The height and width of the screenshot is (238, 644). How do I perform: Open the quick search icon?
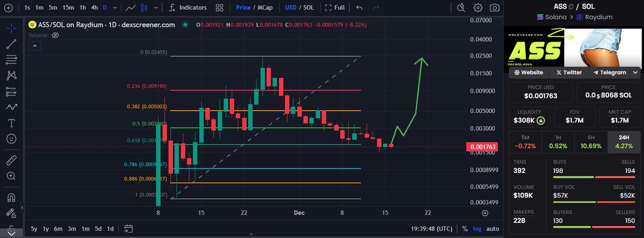click(x=462, y=8)
